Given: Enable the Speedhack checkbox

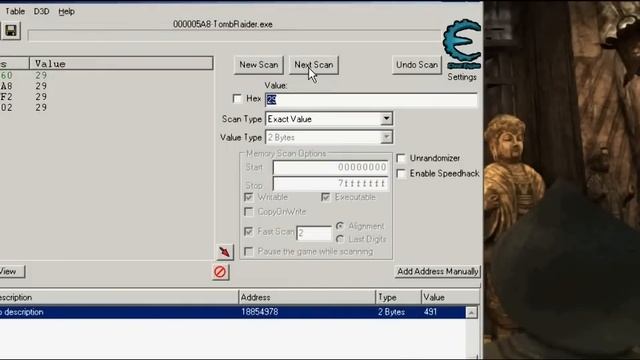Looking at the screenshot, I should (401, 173).
